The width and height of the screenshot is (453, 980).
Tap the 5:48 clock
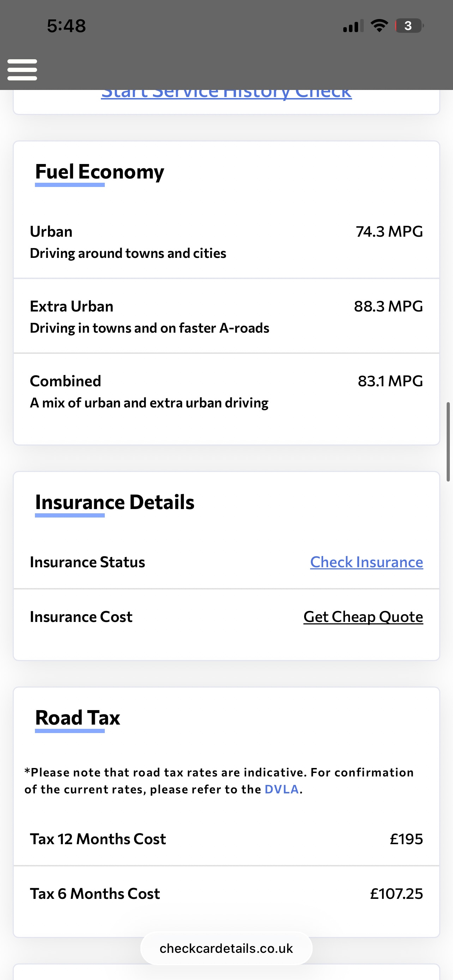(66, 26)
